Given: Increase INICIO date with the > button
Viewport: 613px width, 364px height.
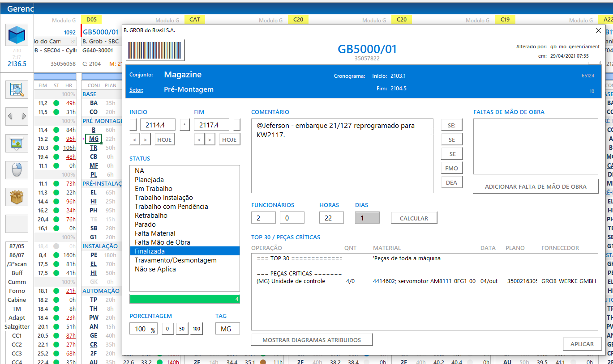Looking at the screenshot, I should pos(145,140).
